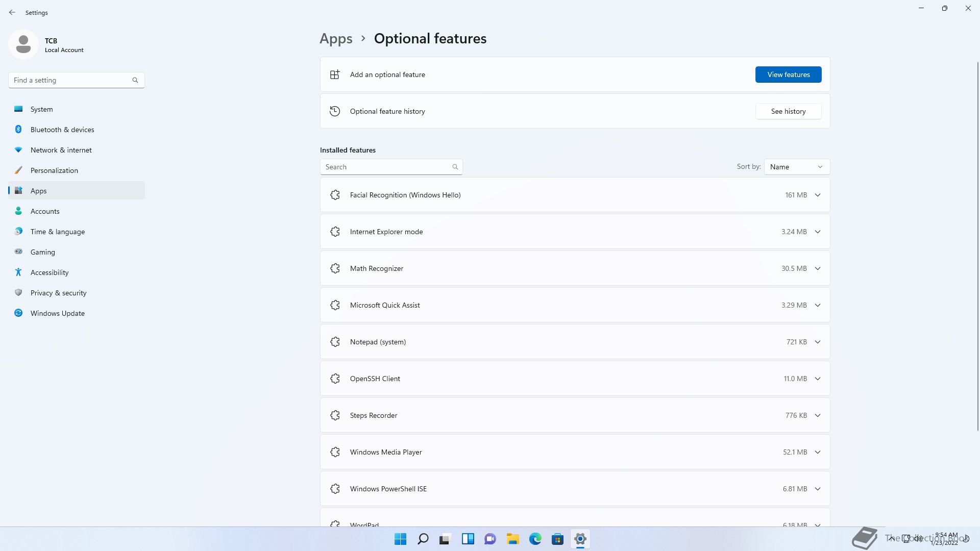
Task: Click the View features button
Action: point(788,74)
